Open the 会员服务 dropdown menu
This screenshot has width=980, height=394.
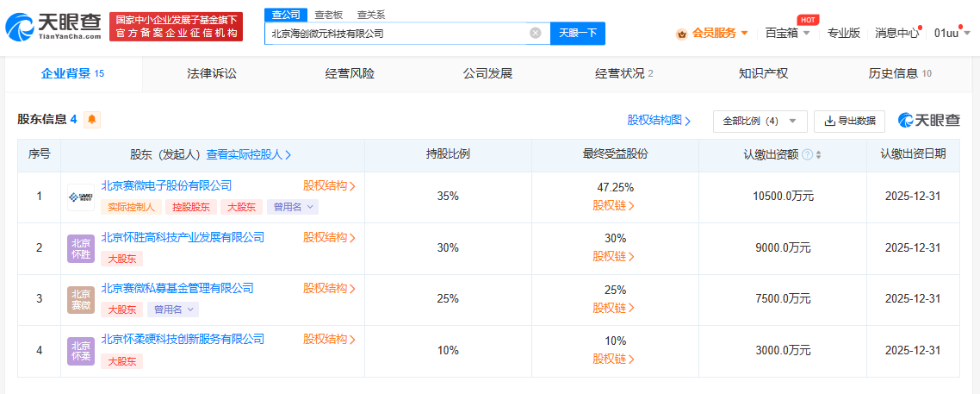pyautogui.click(x=721, y=33)
